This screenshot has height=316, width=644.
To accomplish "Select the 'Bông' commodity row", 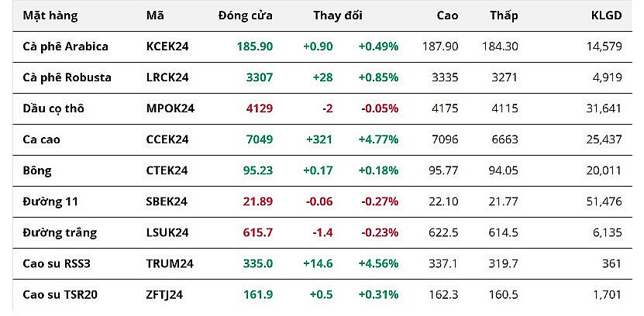I will pos(38,170).
